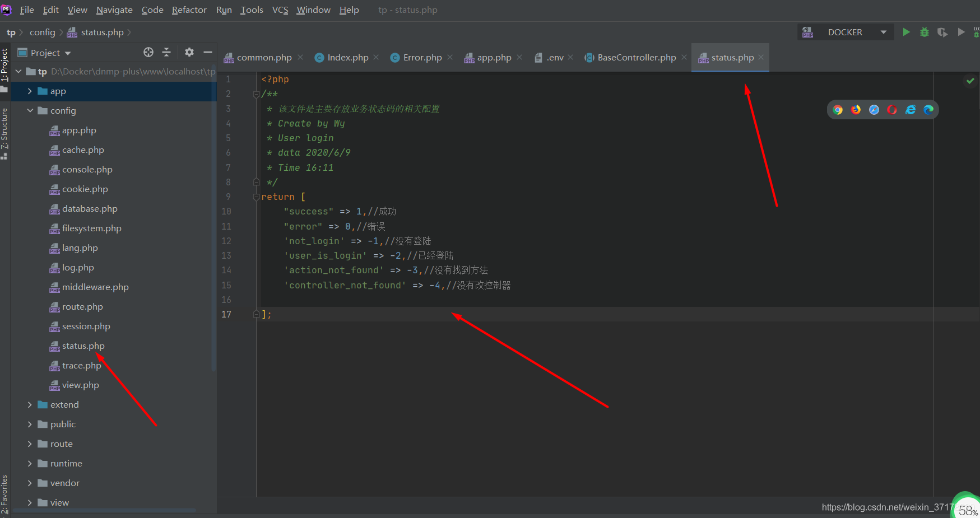The width and height of the screenshot is (980, 518).
Task: Open in Firefox browser icon
Action: click(856, 110)
